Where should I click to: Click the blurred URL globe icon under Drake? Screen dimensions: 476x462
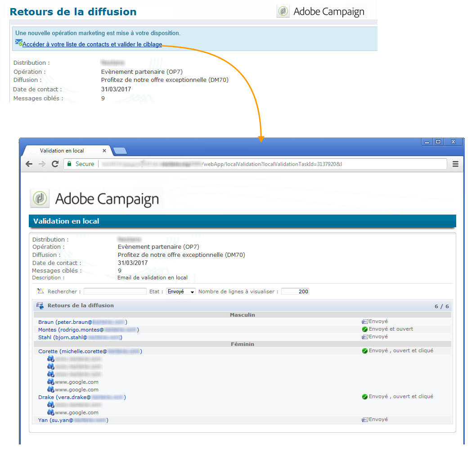point(51,404)
